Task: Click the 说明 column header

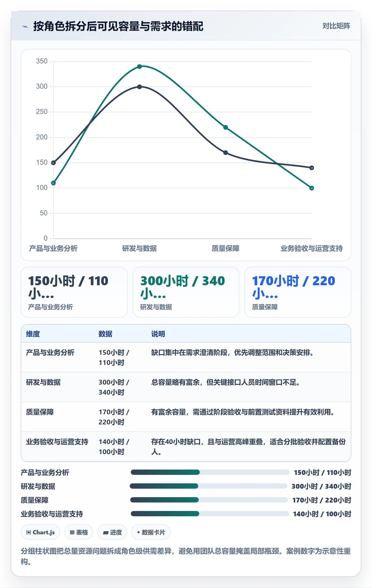Action: point(158,334)
